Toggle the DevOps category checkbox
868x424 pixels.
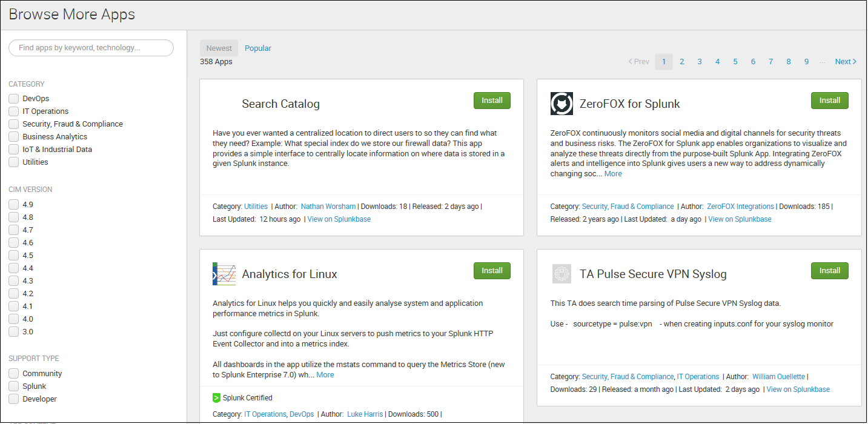[x=13, y=99]
